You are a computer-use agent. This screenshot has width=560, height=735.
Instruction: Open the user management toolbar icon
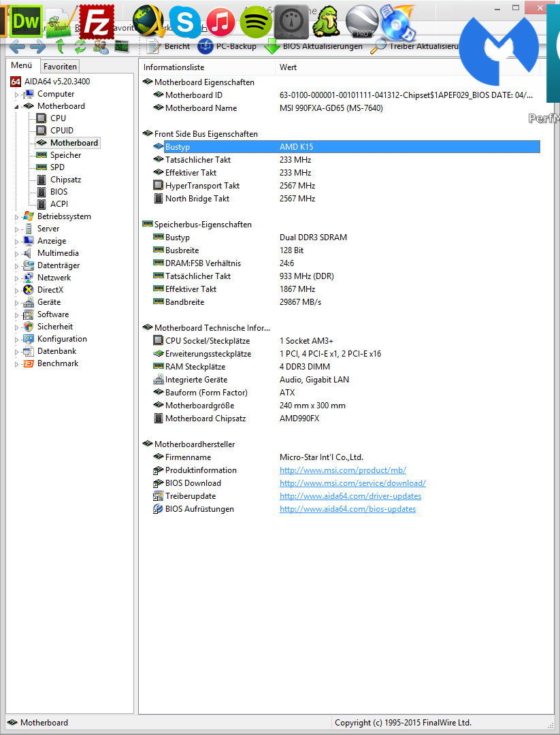click(x=101, y=46)
